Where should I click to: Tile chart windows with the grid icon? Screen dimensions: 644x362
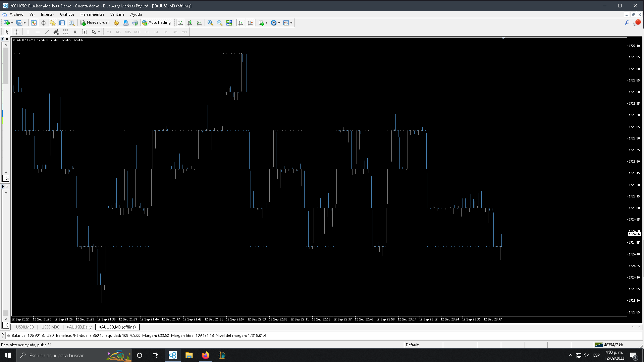[229, 23]
